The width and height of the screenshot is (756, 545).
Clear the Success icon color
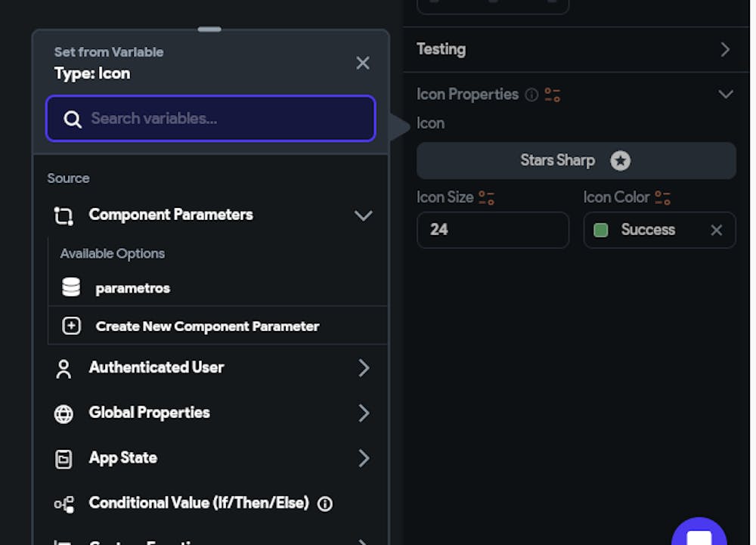(717, 230)
